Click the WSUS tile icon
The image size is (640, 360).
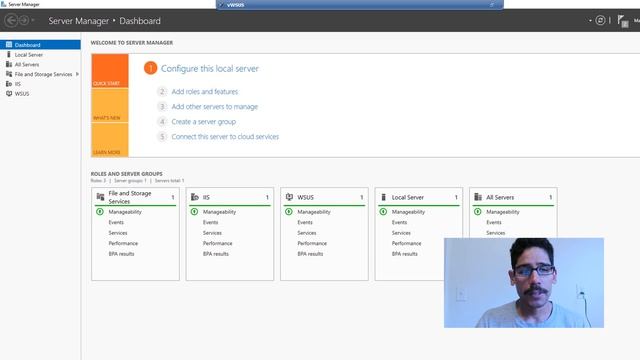click(x=289, y=197)
